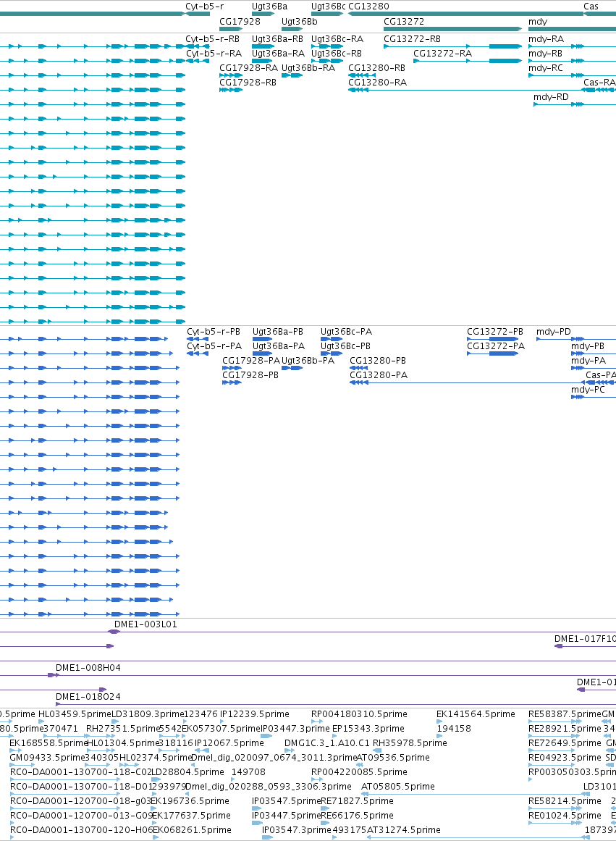The height and width of the screenshot is (841, 616).
Task: Click transcript label mdy-RD
Action: pos(551,97)
